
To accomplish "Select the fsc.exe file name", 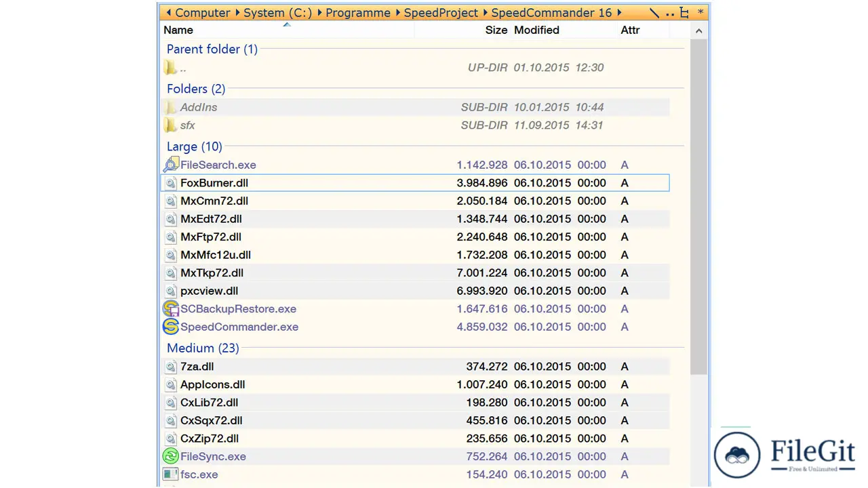I will (x=199, y=474).
